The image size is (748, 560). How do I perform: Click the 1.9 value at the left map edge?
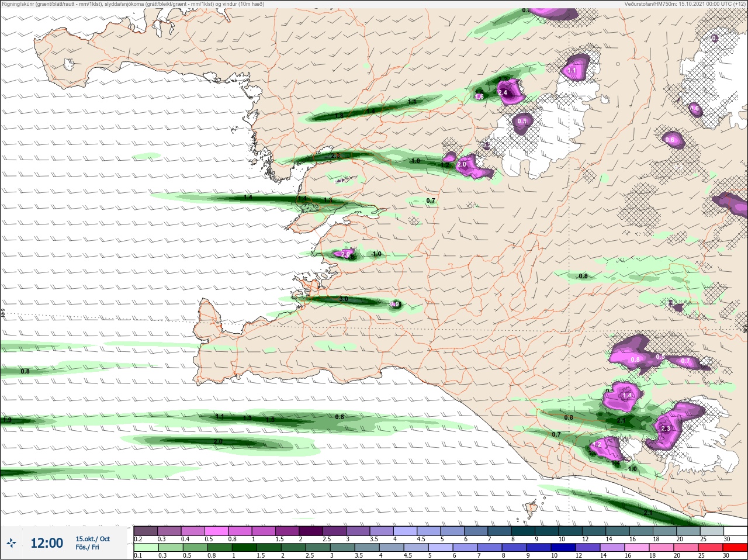[x=7, y=420]
